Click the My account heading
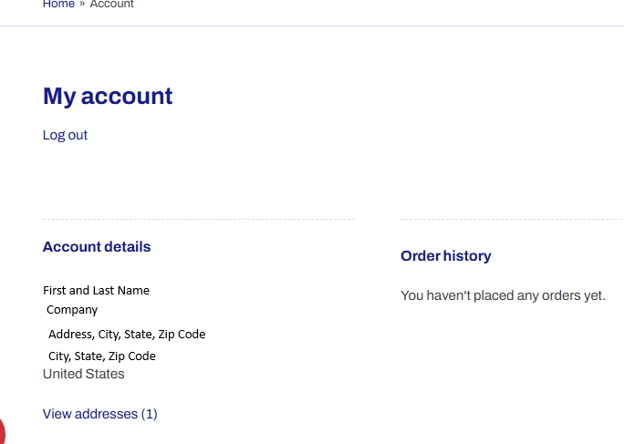This screenshot has height=444, width=624. pos(108,96)
